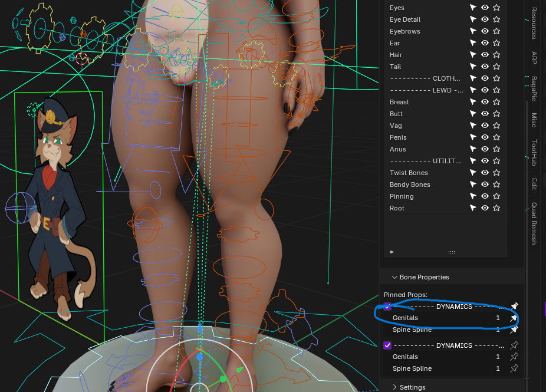
Task: Expand the Settings panel
Action: (394, 387)
